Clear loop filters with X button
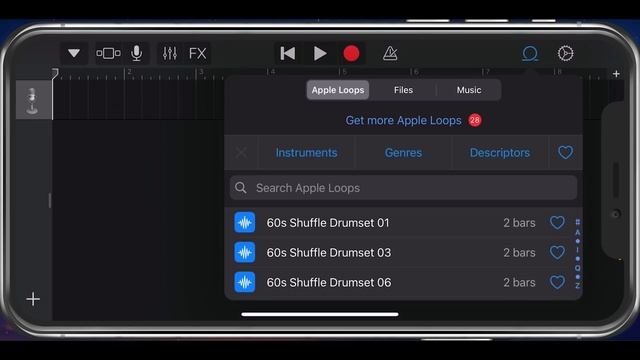The height and width of the screenshot is (360, 640). coord(241,153)
